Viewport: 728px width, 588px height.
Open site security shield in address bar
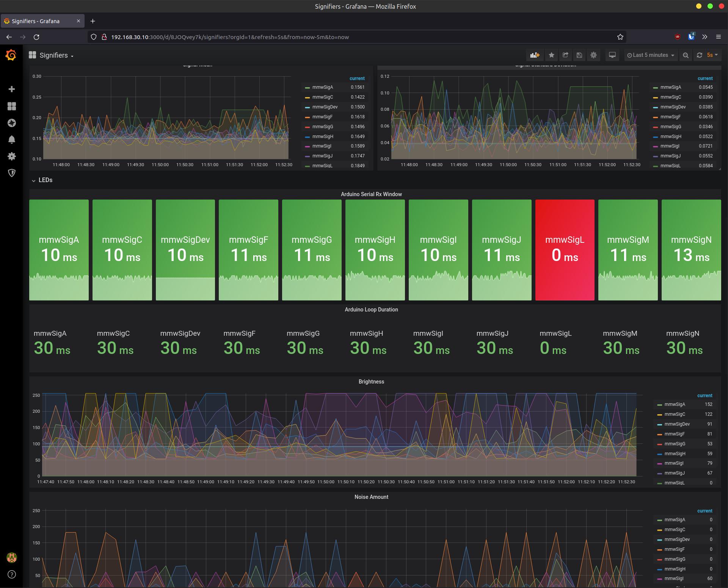[94, 37]
